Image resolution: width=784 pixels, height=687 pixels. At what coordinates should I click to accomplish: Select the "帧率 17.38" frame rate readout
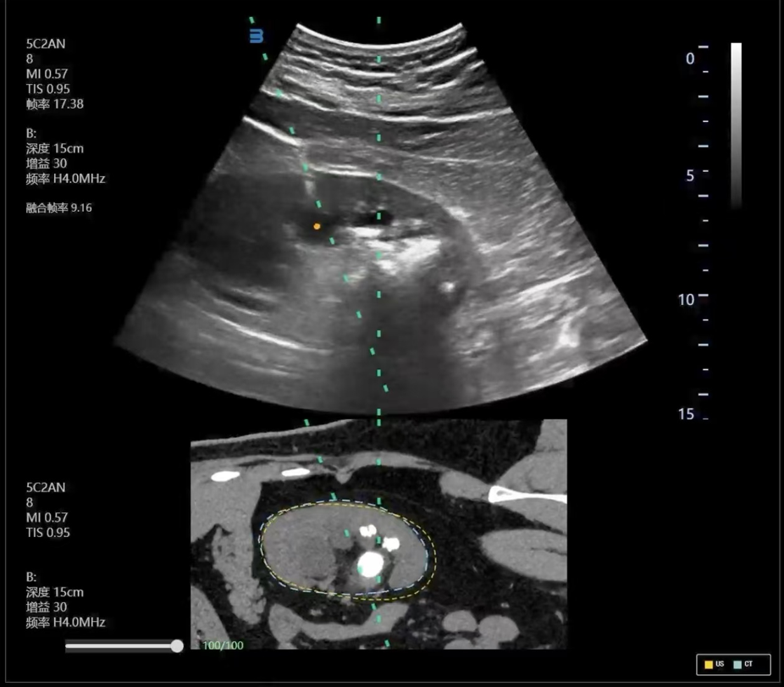coord(55,104)
